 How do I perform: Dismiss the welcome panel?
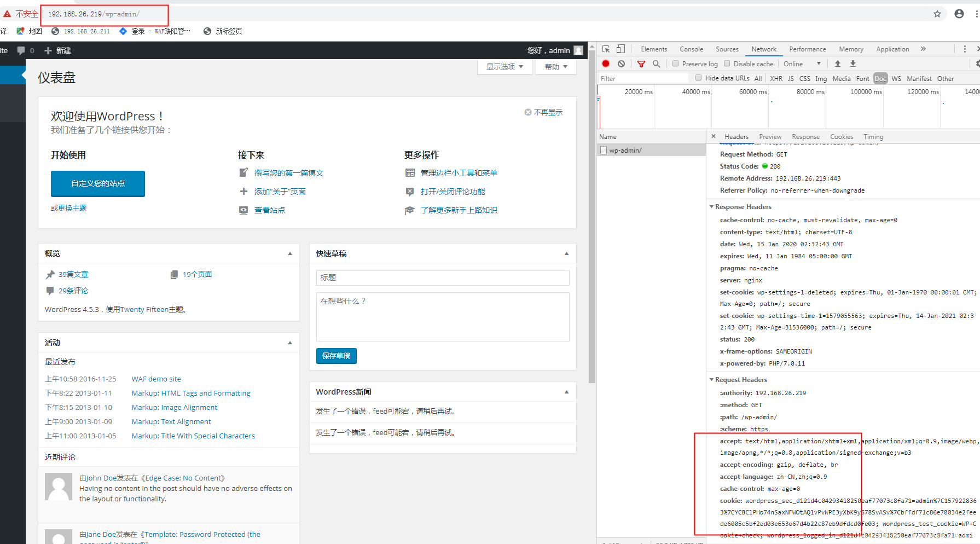point(543,112)
